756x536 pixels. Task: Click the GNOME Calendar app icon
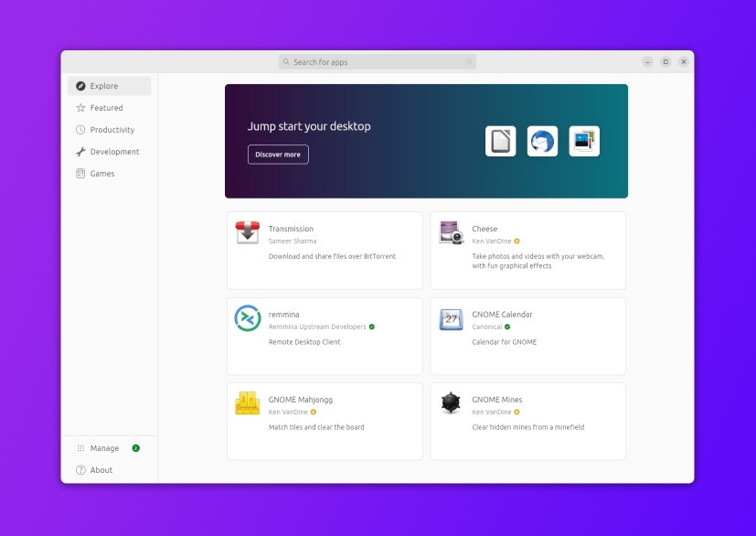[452, 319]
